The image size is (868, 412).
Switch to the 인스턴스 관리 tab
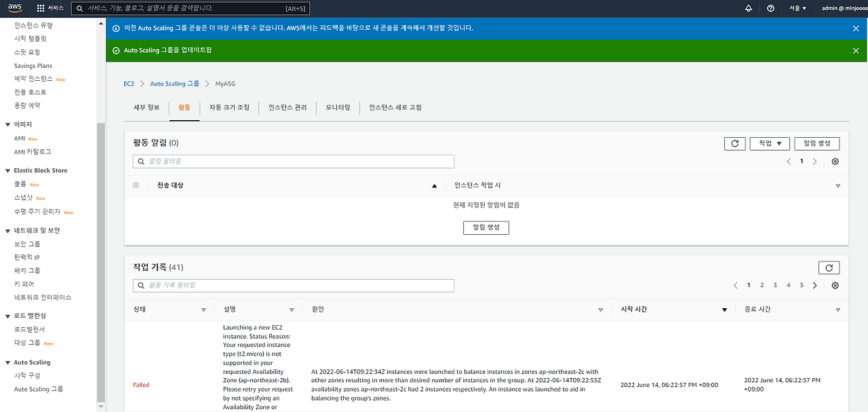click(288, 107)
